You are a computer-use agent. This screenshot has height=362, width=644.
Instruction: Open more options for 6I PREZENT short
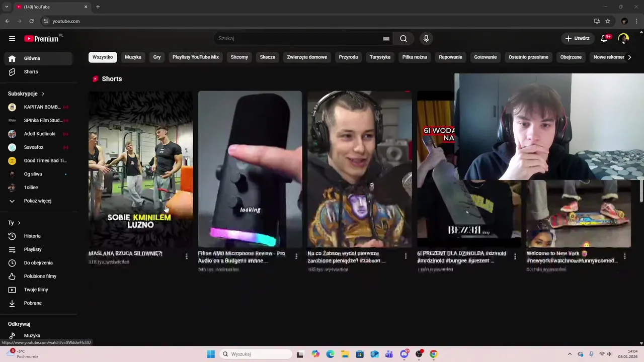515,256
